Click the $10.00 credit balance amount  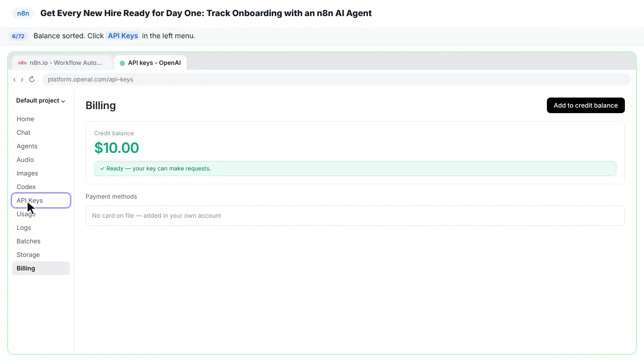[117, 148]
